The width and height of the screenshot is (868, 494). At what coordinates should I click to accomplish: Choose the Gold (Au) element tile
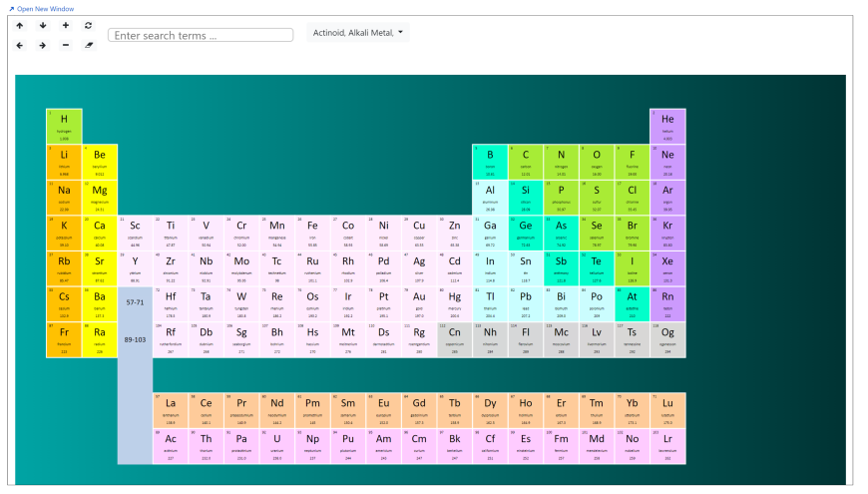click(419, 302)
